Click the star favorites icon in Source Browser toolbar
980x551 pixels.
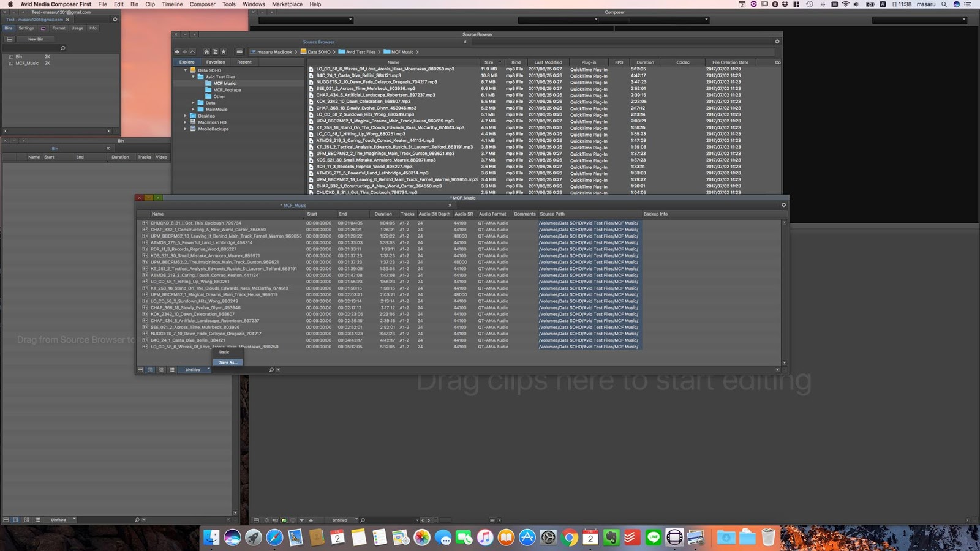[x=224, y=52]
